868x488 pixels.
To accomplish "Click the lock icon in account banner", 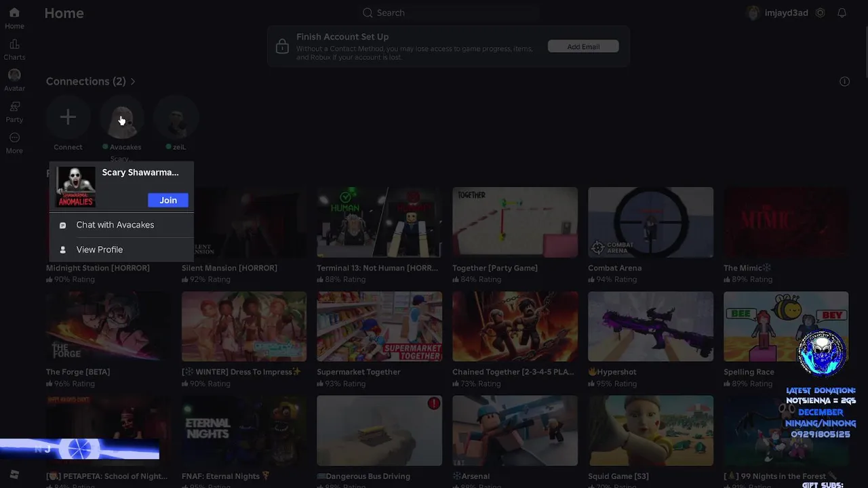I will tap(282, 46).
